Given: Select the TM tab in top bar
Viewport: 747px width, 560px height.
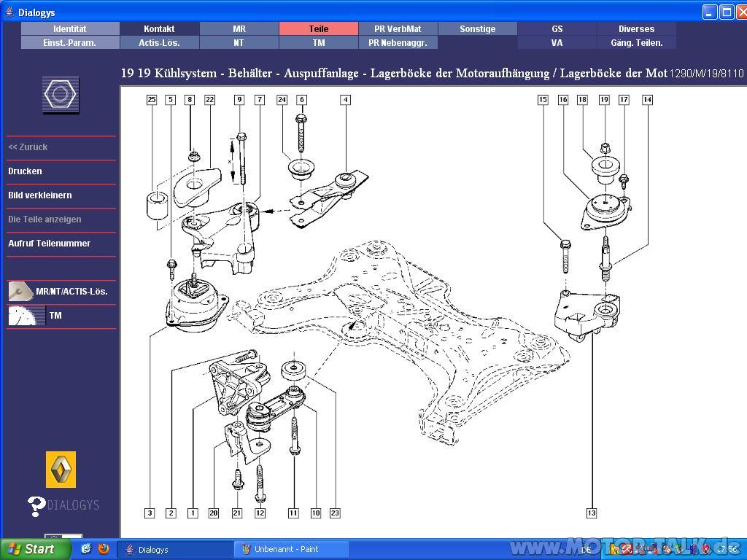Looking at the screenshot, I should (319, 42).
